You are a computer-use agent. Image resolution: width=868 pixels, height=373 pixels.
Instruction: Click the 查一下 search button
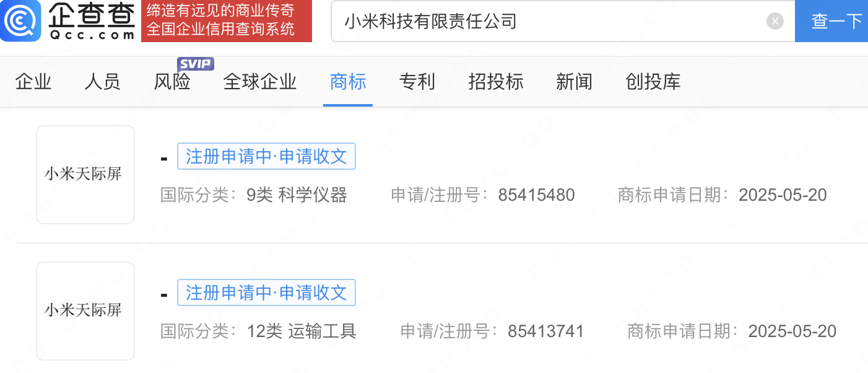(832, 21)
